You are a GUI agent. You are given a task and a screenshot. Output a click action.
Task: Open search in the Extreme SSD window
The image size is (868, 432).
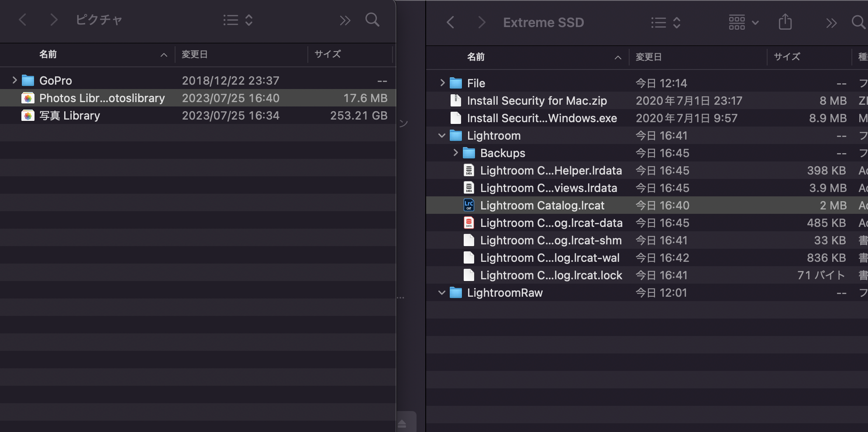pos(859,22)
